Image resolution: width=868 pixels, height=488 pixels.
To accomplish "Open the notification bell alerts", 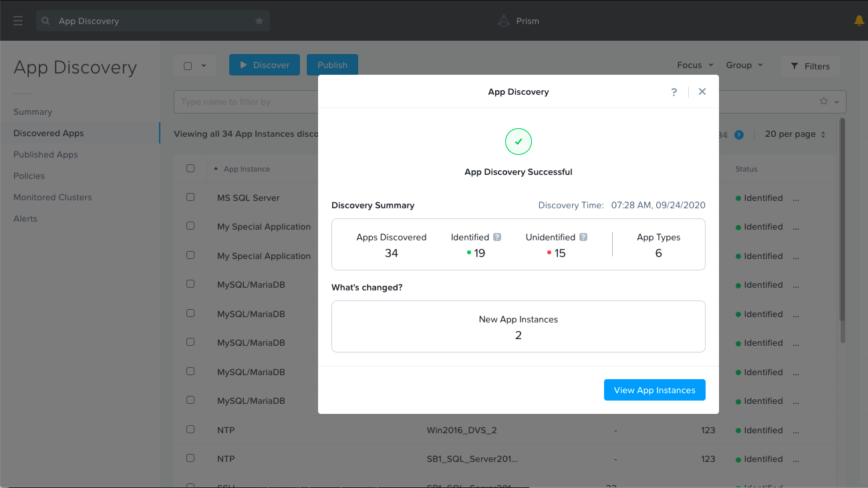I will (x=859, y=21).
